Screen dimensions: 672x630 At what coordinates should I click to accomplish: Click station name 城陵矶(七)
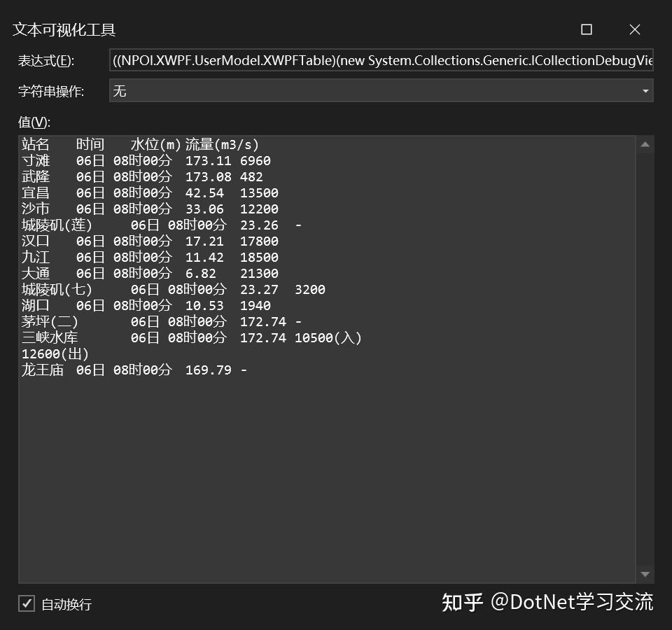[x=57, y=289]
